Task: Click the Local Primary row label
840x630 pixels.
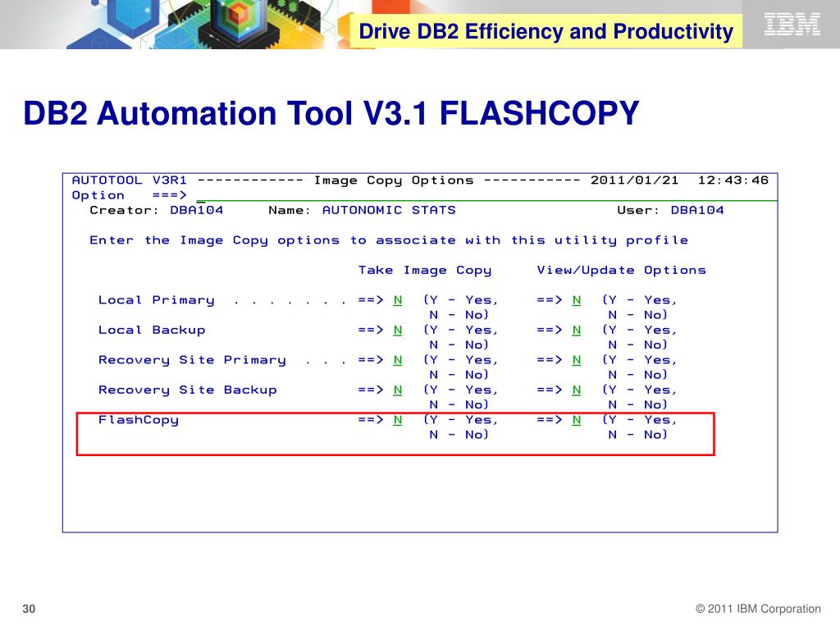Action: [x=156, y=300]
